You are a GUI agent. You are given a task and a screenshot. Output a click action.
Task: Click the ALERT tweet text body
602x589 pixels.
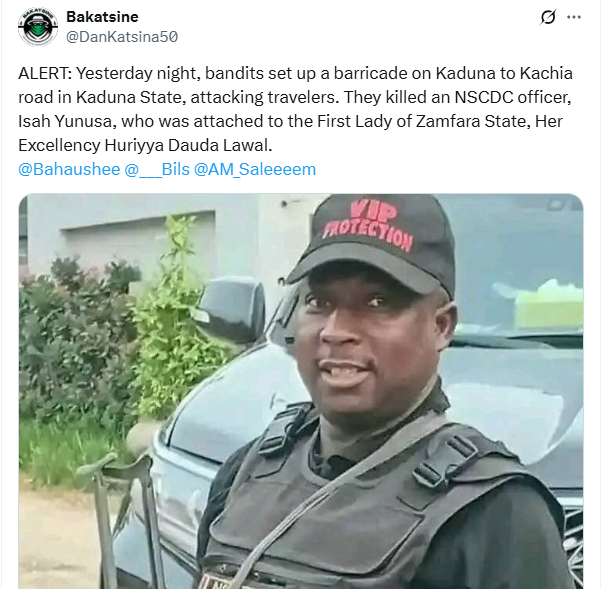296,109
